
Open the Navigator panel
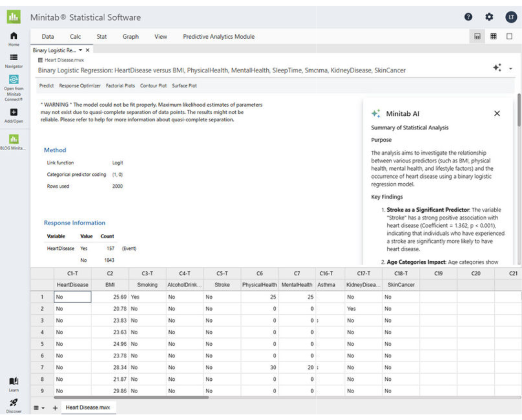click(x=14, y=57)
